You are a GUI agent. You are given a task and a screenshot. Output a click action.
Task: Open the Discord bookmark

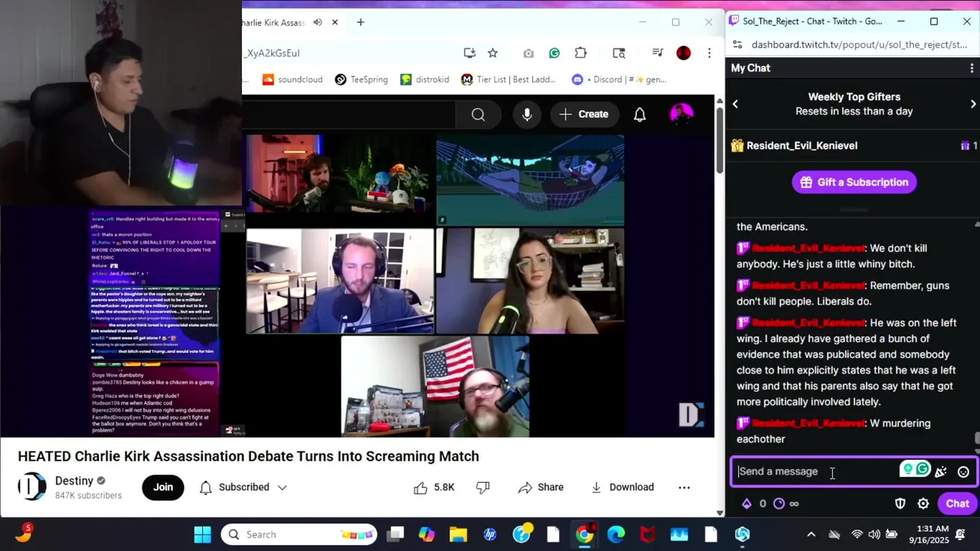click(x=619, y=80)
